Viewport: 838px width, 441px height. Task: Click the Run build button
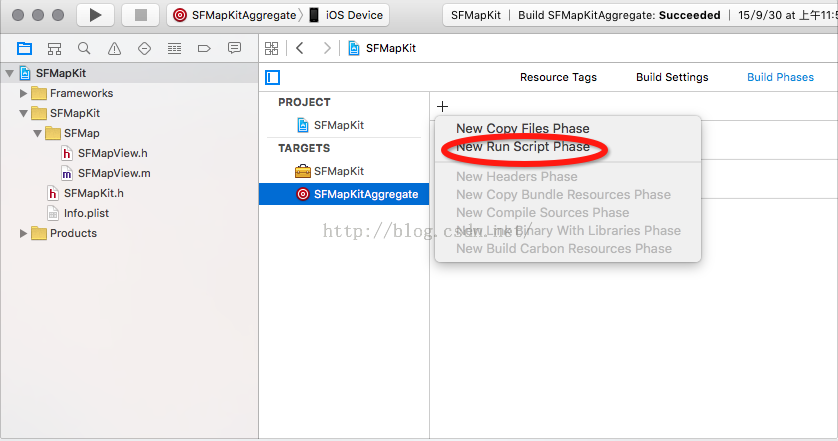(x=95, y=15)
